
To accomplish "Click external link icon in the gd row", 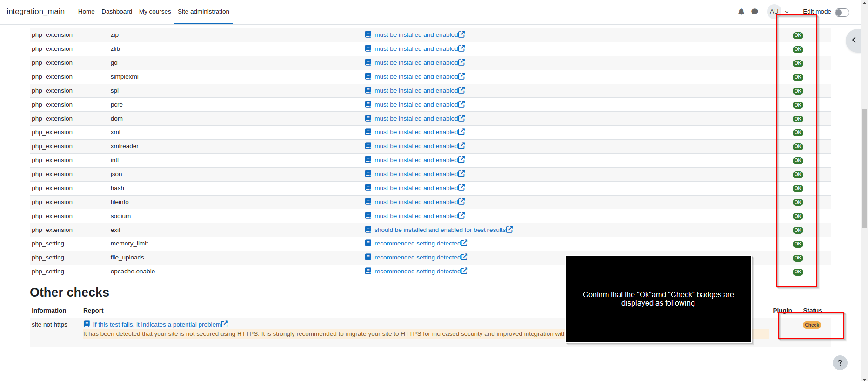I will pyautogui.click(x=461, y=62).
